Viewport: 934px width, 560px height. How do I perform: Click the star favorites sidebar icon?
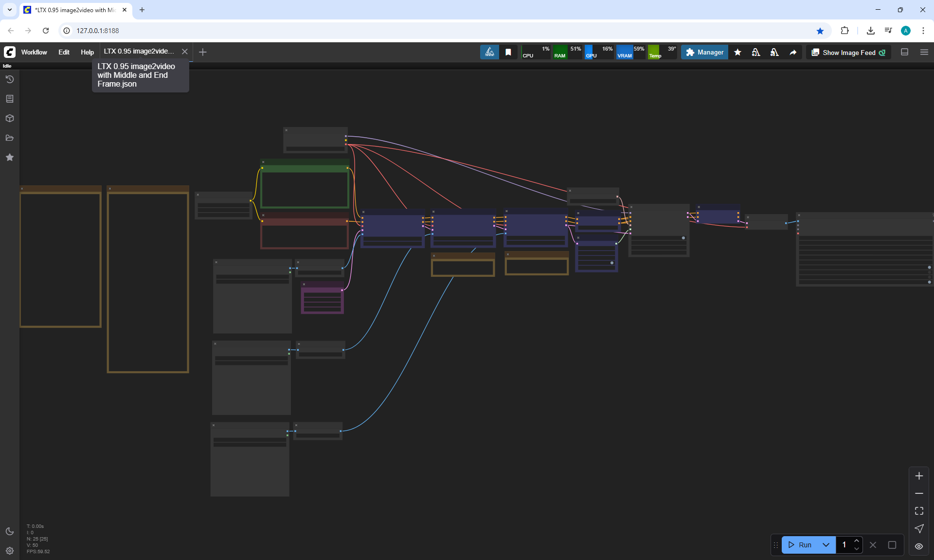10,157
